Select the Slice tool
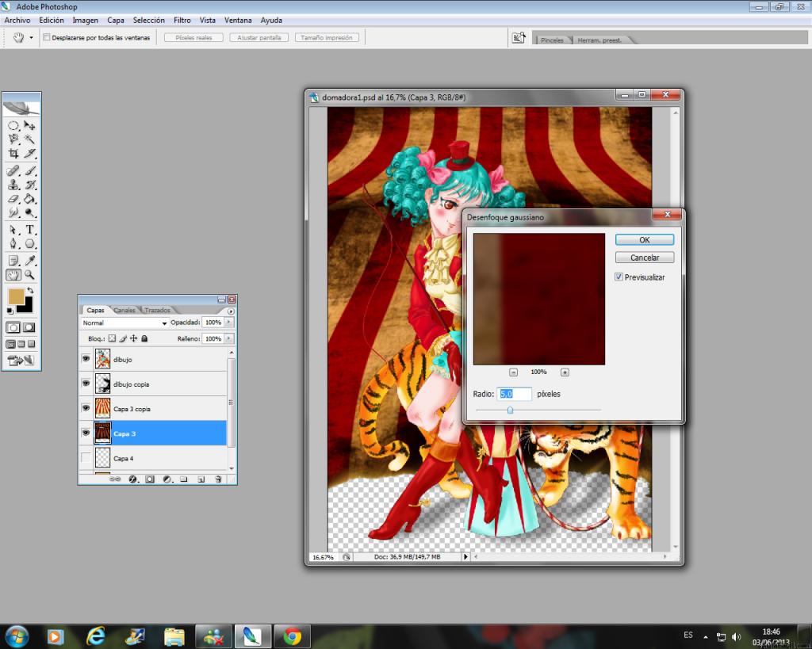The width and height of the screenshot is (812, 649). coord(29,153)
